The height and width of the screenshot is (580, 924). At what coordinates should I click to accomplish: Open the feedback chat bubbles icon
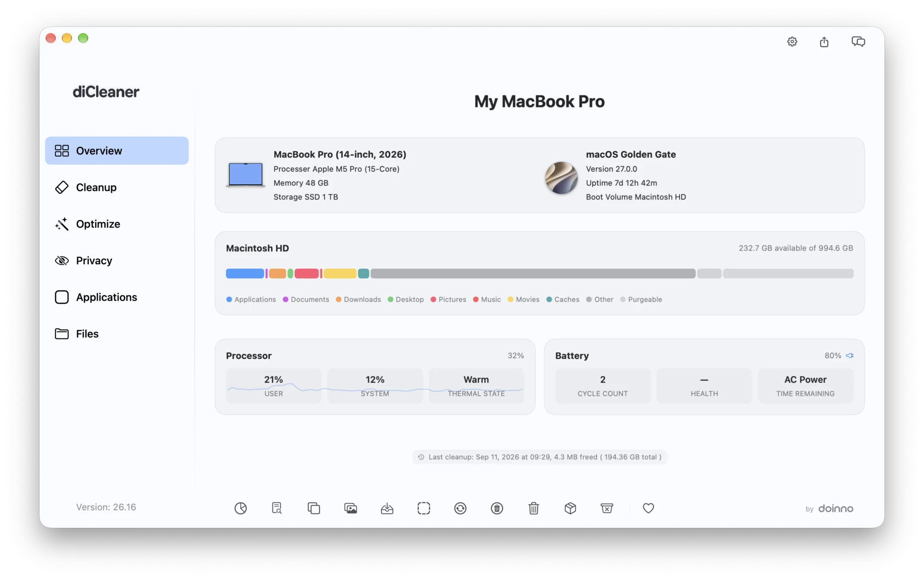point(858,42)
